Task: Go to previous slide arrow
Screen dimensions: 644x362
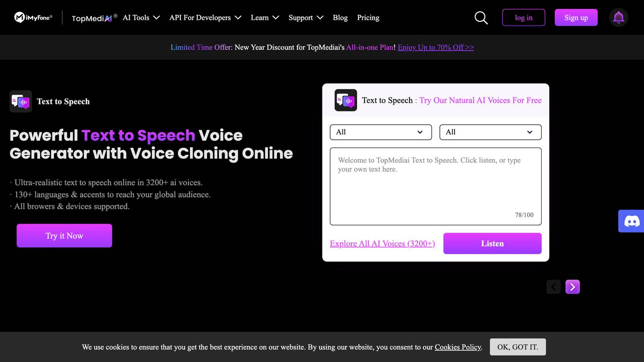Action: point(554,287)
